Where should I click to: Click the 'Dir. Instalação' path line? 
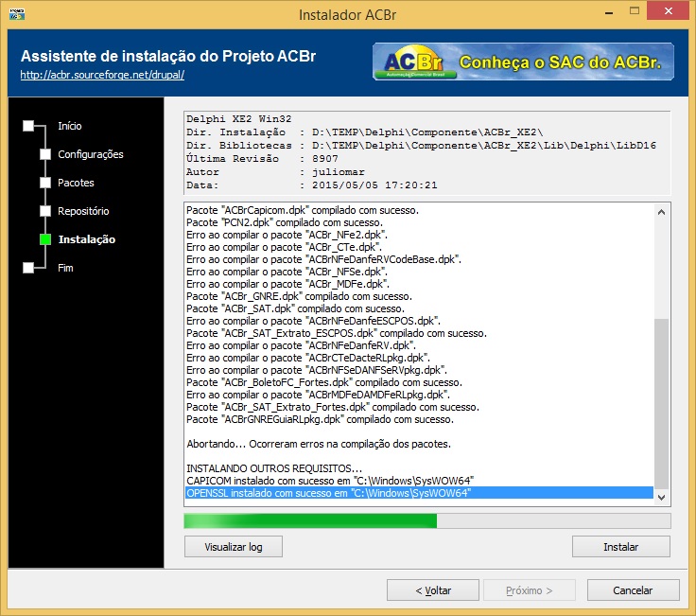pyautogui.click(x=364, y=132)
